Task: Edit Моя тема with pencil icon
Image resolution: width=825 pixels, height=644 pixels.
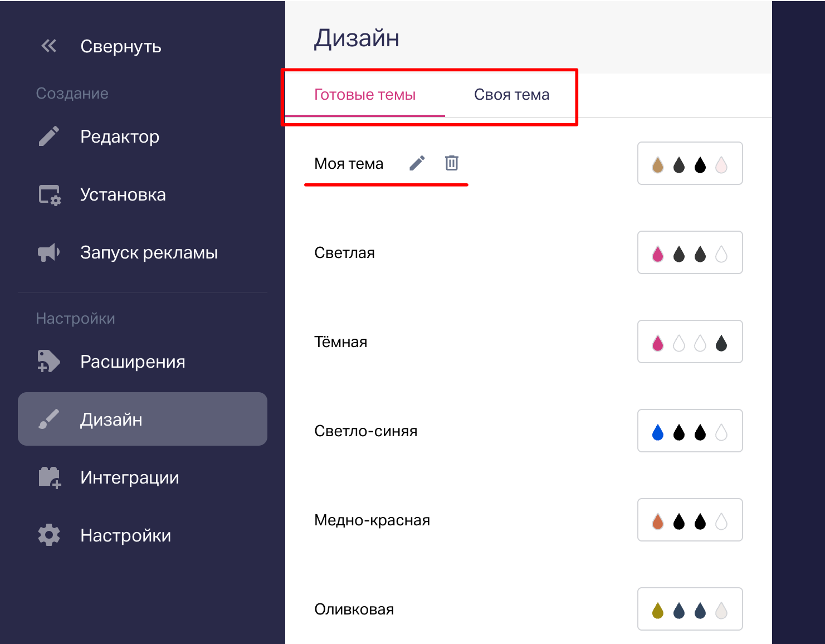Action: [417, 163]
